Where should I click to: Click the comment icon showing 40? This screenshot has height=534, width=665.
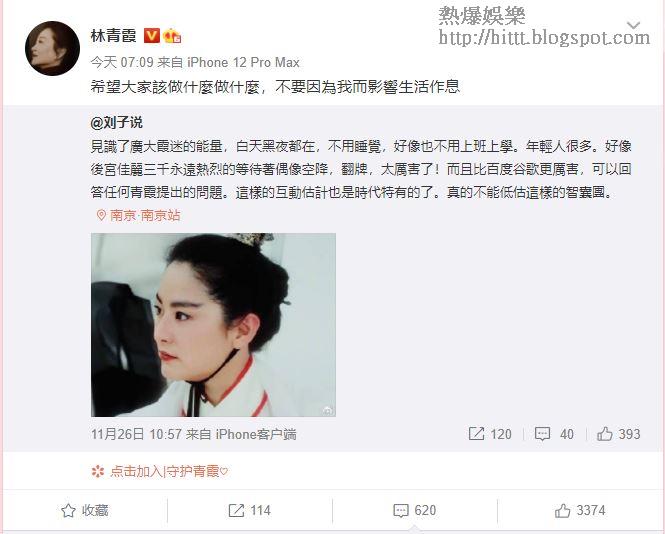[x=554, y=434]
